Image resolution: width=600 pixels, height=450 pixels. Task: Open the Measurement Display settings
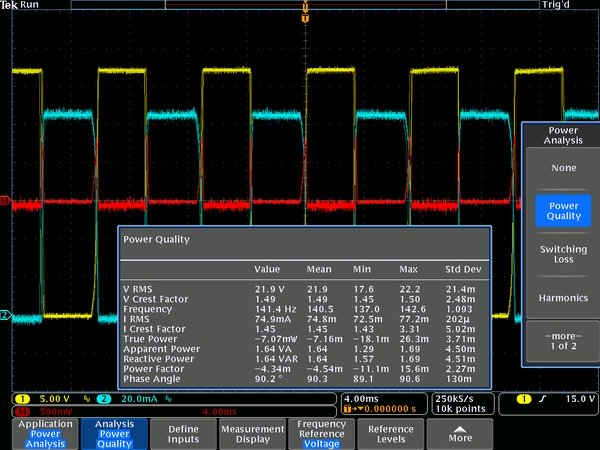tap(253, 433)
